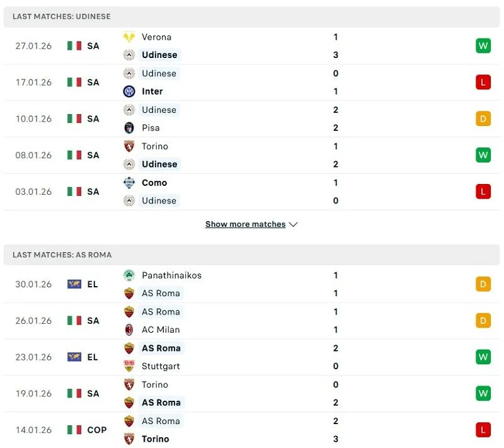Select the AC Milan club logo
The height and width of the screenshot is (448, 504).
130,330
